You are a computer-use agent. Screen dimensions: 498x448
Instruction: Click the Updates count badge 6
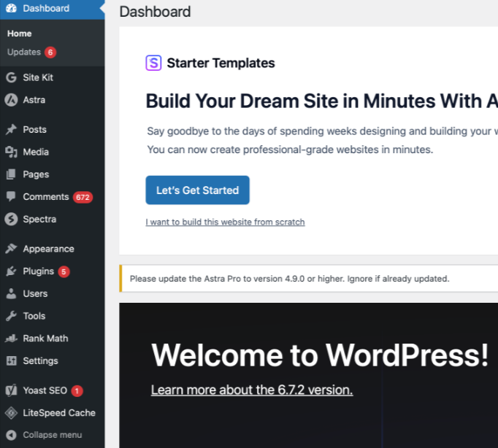pos(50,53)
